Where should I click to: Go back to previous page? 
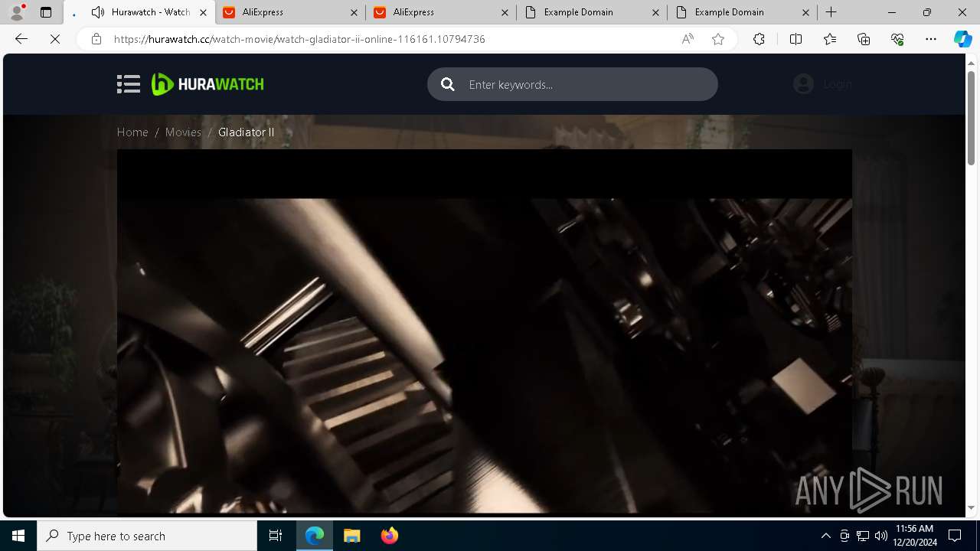[x=21, y=39]
